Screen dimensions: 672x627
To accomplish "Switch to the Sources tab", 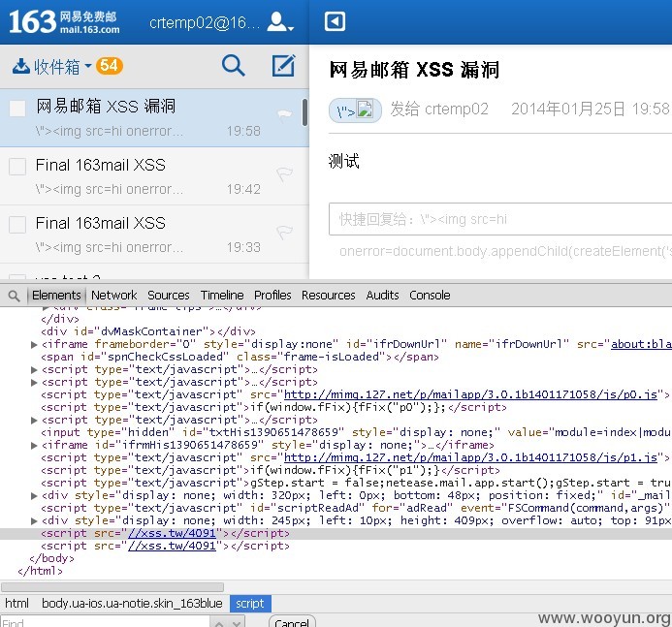I will click(169, 295).
